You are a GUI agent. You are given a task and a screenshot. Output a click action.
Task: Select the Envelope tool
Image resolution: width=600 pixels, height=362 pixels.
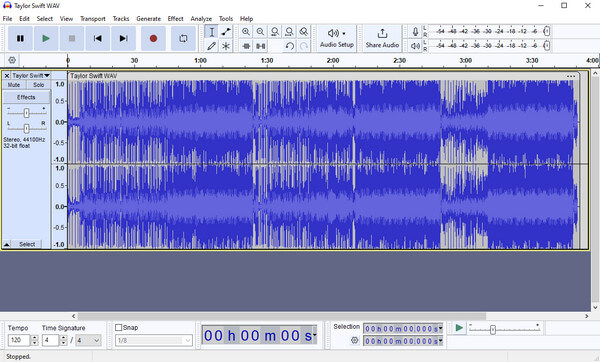(226, 32)
